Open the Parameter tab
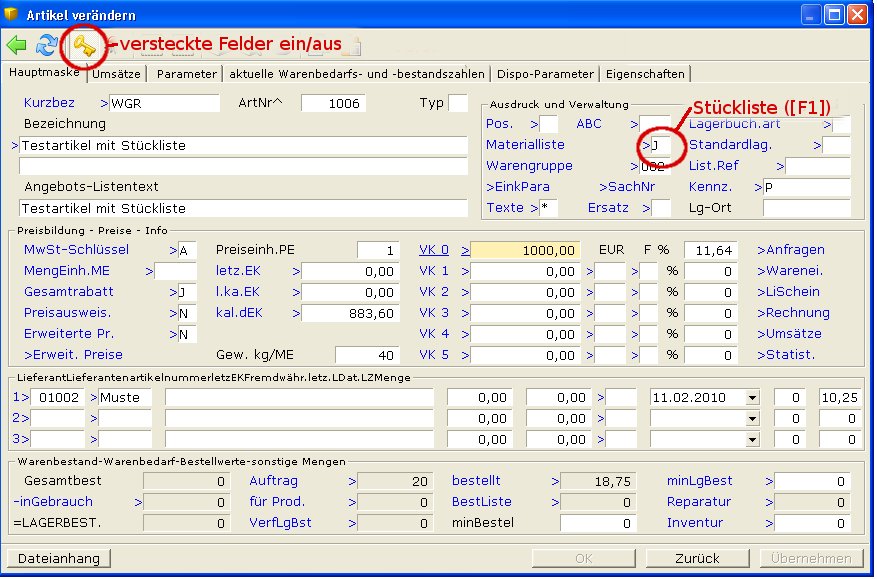Viewport: 877px width, 579px height. [186, 74]
